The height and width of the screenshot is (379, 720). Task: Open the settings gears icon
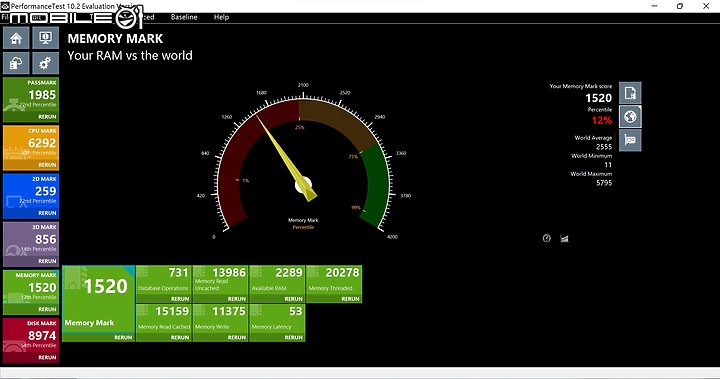pyautogui.click(x=45, y=63)
